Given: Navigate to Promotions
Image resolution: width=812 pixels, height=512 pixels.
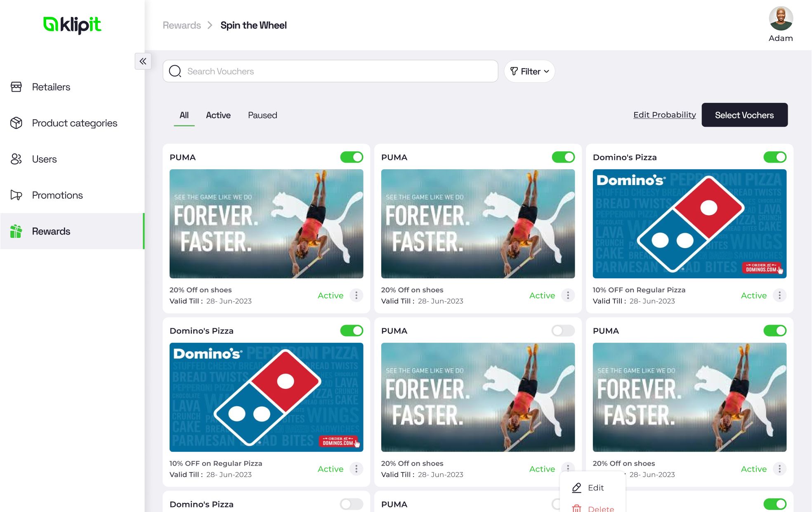Looking at the screenshot, I should pos(72,195).
